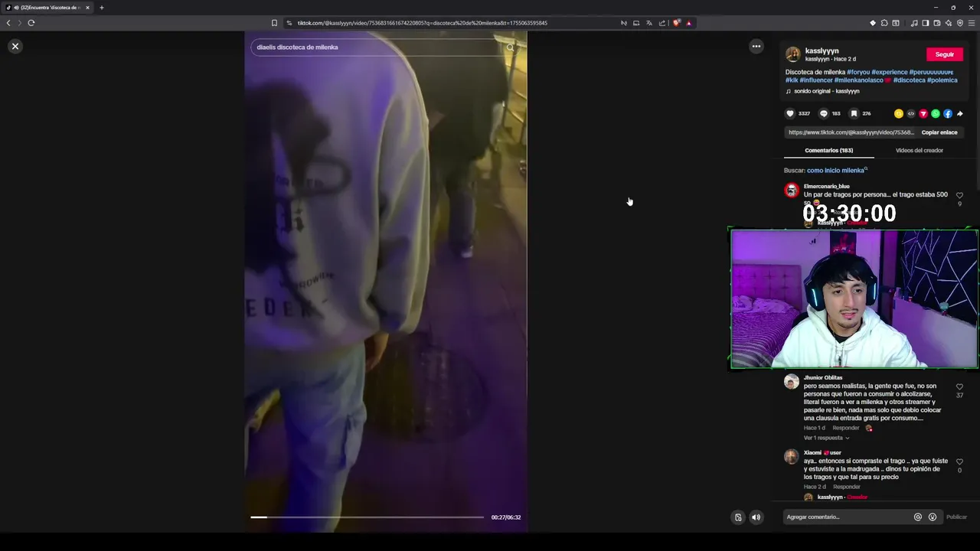Share video via WhatsApp icon
The width and height of the screenshot is (980, 551).
[936, 114]
